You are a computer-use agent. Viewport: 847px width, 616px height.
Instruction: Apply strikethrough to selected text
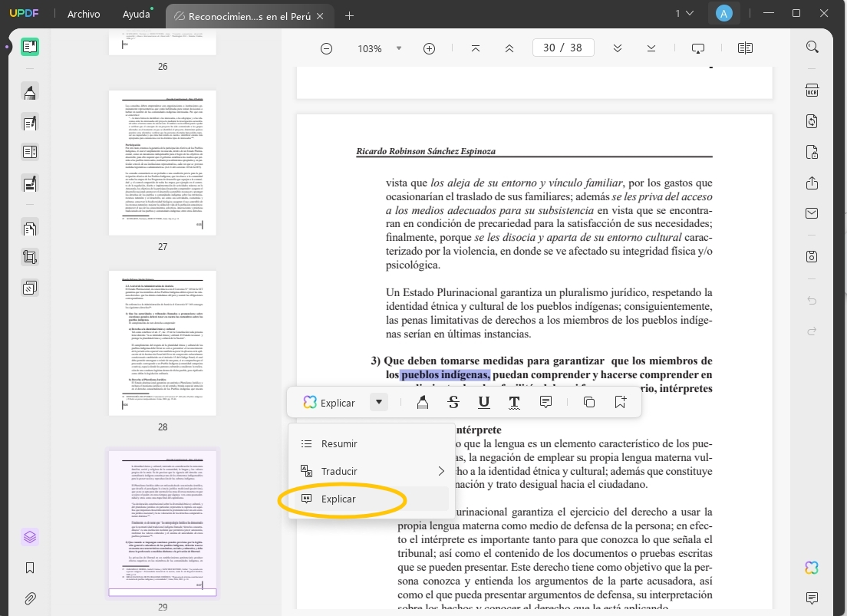(453, 402)
